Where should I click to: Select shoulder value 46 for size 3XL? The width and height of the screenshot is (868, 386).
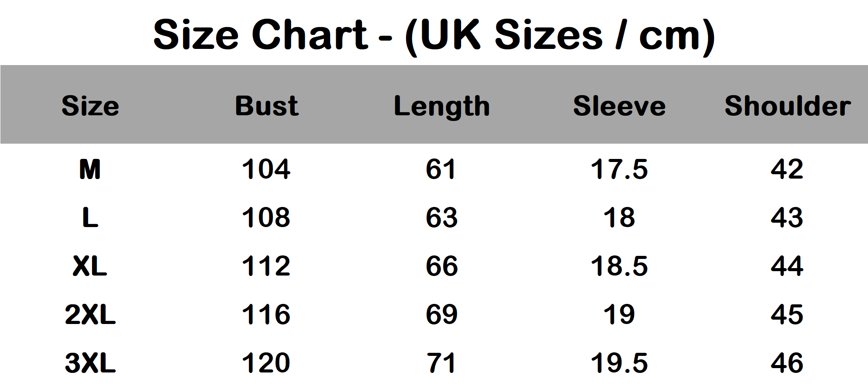pyautogui.click(x=787, y=363)
